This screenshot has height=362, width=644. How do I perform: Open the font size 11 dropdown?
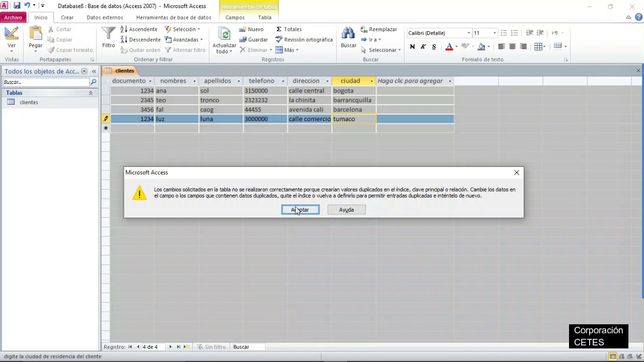495,33
